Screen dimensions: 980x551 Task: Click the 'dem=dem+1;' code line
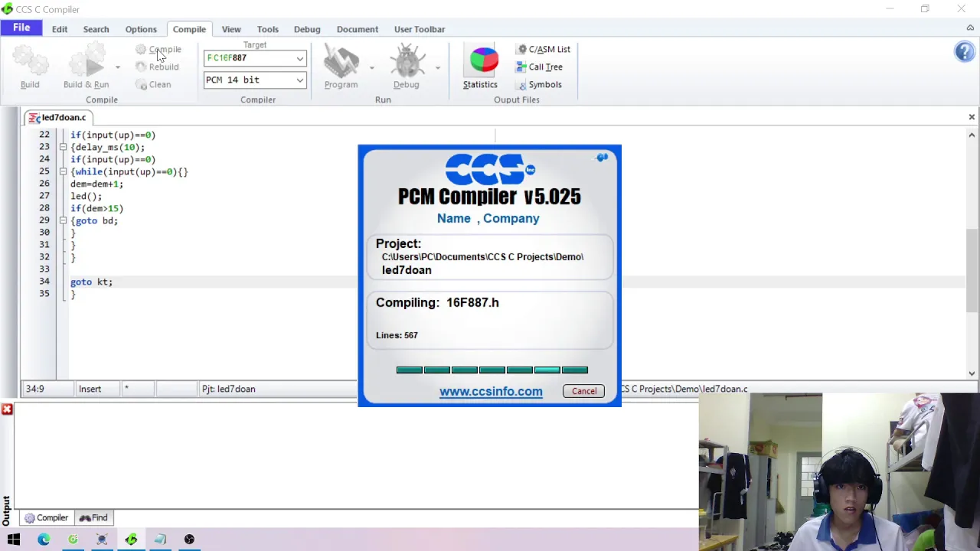[96, 184]
